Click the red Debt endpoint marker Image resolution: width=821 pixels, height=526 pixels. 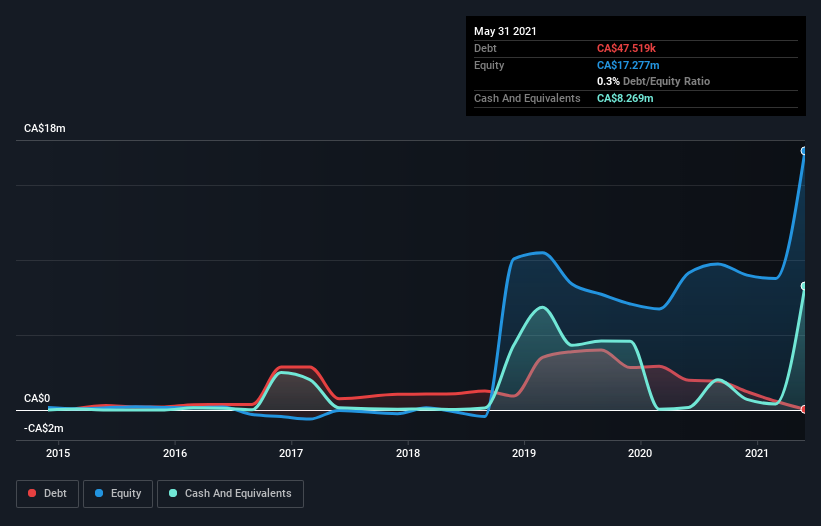804,409
